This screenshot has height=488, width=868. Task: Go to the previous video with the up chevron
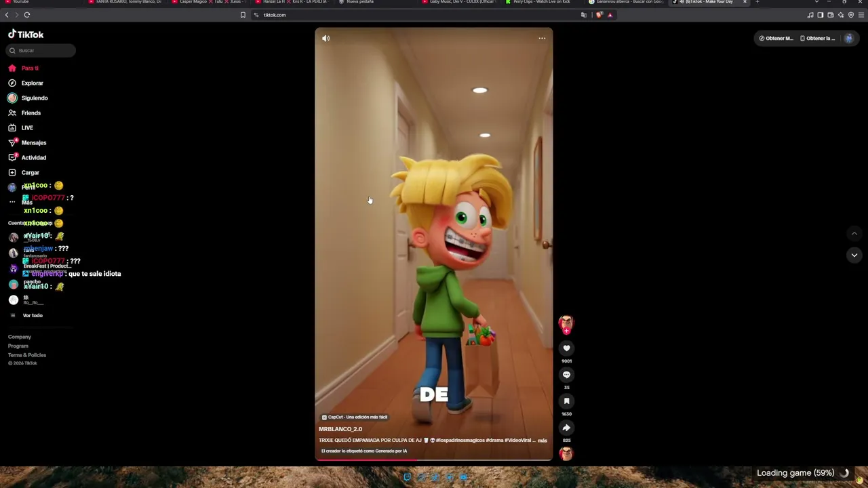(x=854, y=234)
